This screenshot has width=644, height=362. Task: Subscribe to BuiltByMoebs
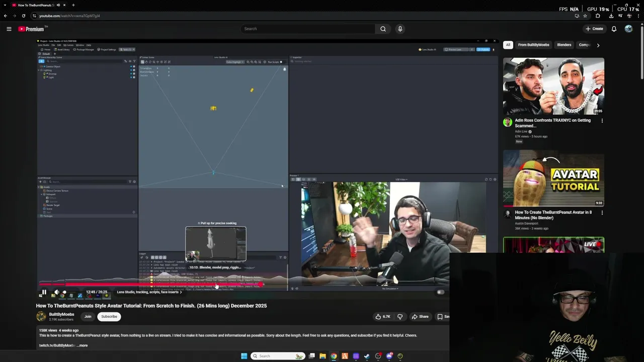click(x=109, y=317)
